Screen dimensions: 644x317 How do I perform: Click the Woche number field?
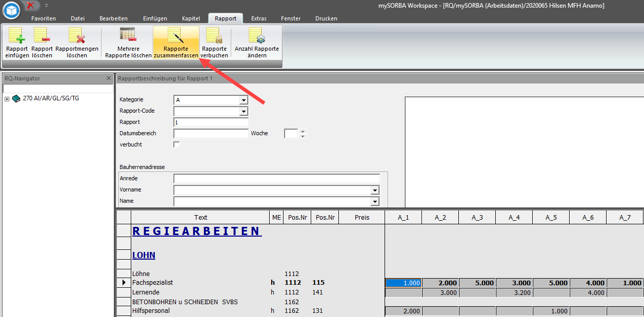[x=291, y=134]
